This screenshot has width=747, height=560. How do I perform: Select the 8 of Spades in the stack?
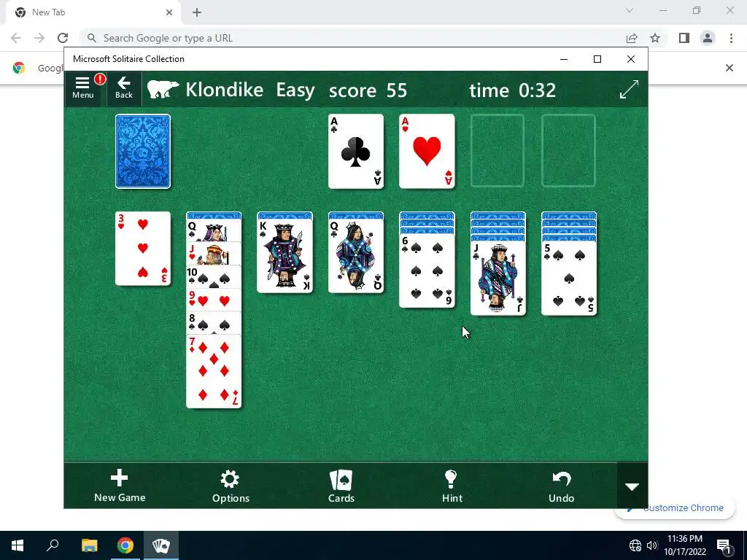(x=214, y=322)
